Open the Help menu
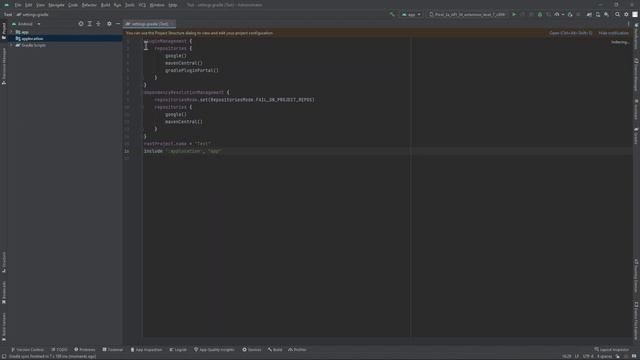The image size is (640, 360). (173, 5)
